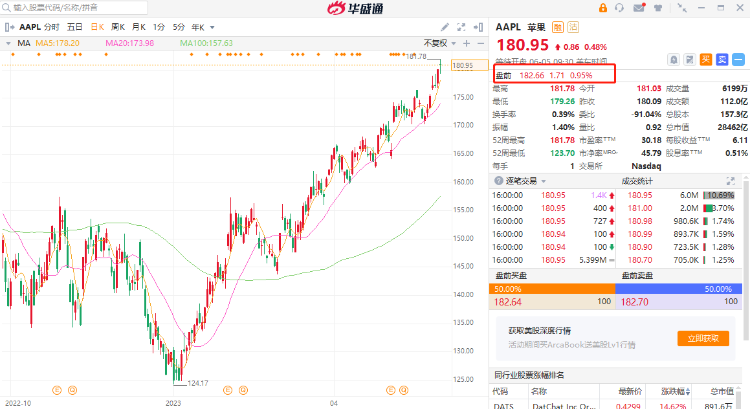Open customer service headset icon
The width and height of the screenshot is (750, 409).
click(619, 8)
